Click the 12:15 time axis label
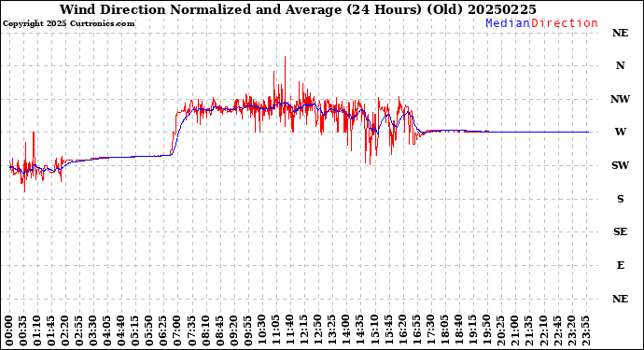Image resolution: width=644 pixels, height=350 pixels. tap(303, 330)
